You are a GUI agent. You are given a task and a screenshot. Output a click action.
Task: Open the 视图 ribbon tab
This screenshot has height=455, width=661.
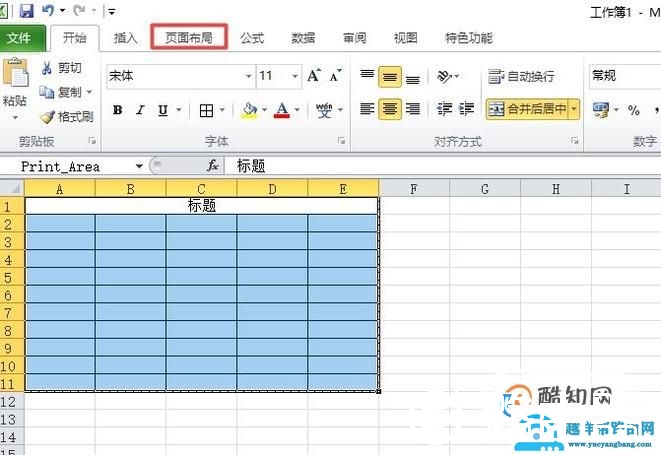(x=406, y=38)
